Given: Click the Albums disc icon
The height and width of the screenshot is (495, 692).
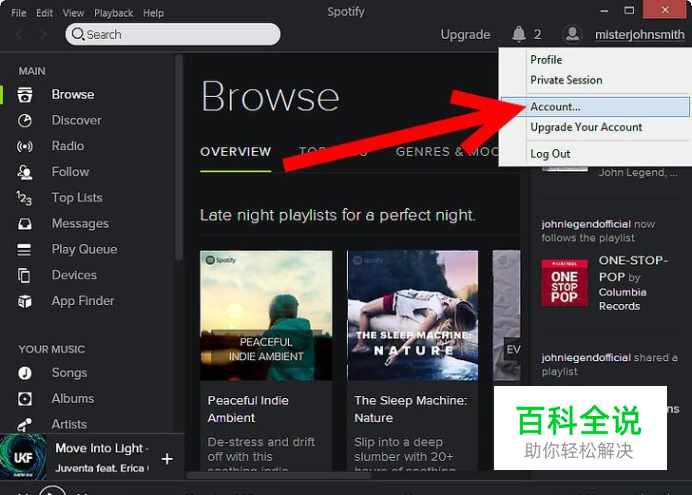Looking at the screenshot, I should click(x=25, y=399).
